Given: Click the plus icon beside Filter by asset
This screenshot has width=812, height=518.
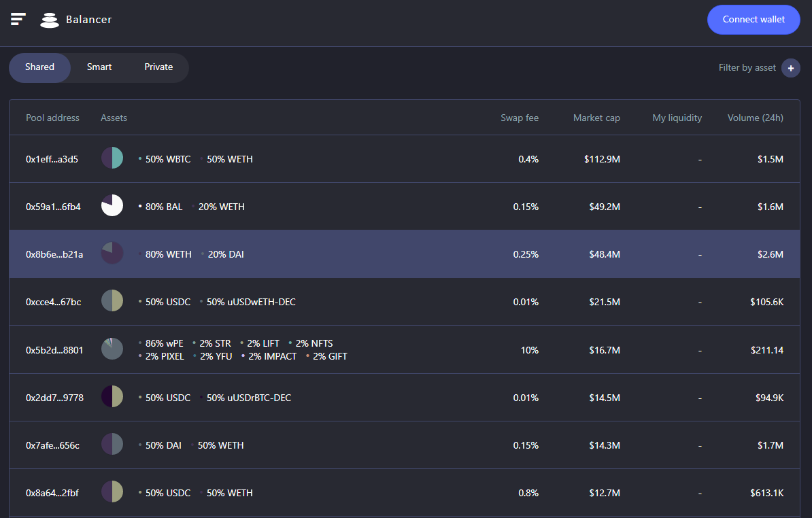Looking at the screenshot, I should (791, 68).
